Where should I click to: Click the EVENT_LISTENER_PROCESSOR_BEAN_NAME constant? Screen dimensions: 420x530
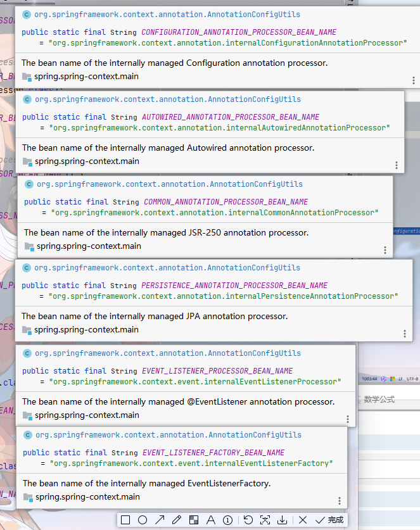[x=217, y=371]
